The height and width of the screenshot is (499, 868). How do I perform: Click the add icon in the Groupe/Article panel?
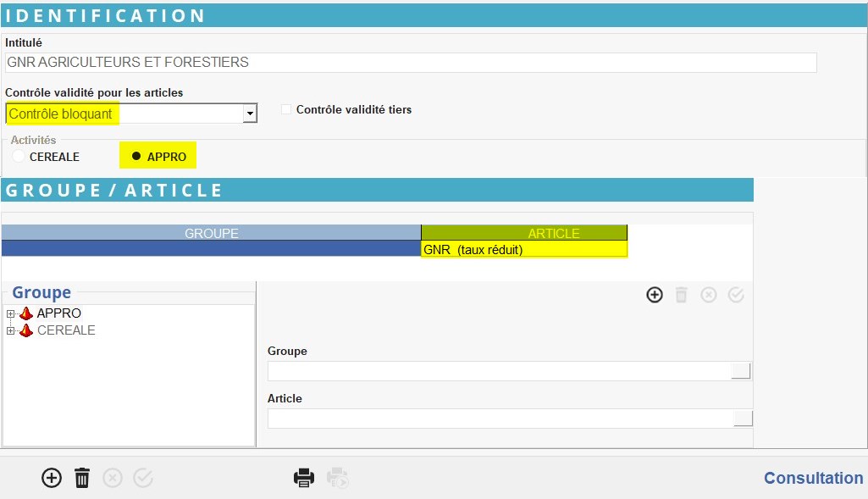tap(655, 295)
